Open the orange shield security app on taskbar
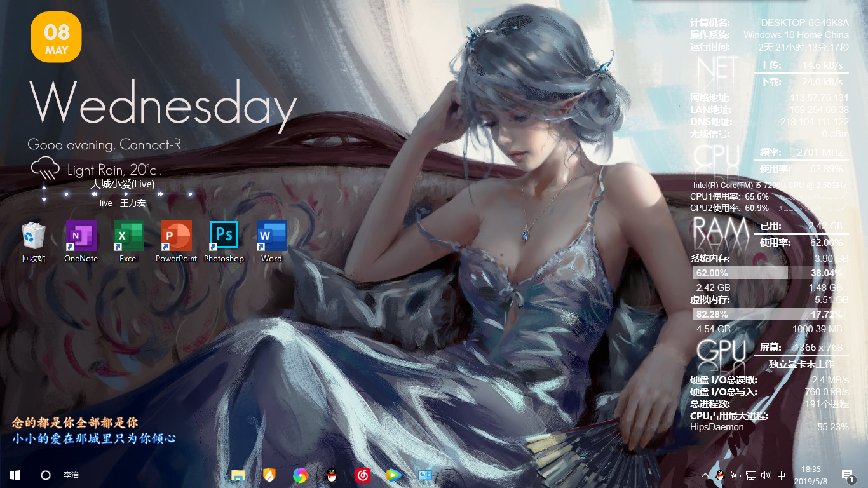This screenshot has height=488, width=868. point(269,475)
